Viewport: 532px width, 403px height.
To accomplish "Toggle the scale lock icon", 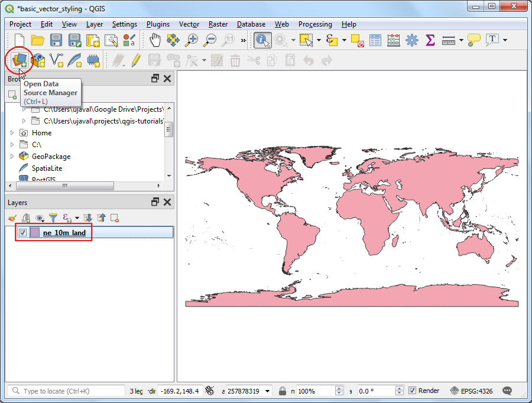I will point(283,391).
